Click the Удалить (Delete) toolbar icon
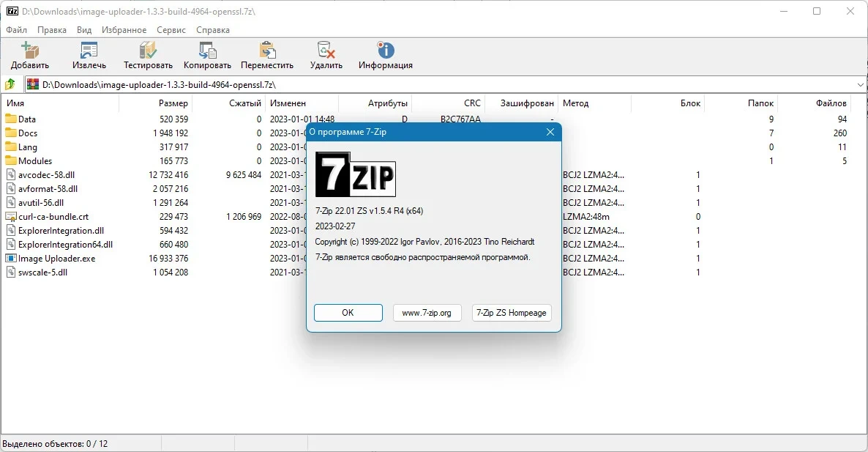This screenshot has height=452, width=868. pyautogui.click(x=326, y=51)
